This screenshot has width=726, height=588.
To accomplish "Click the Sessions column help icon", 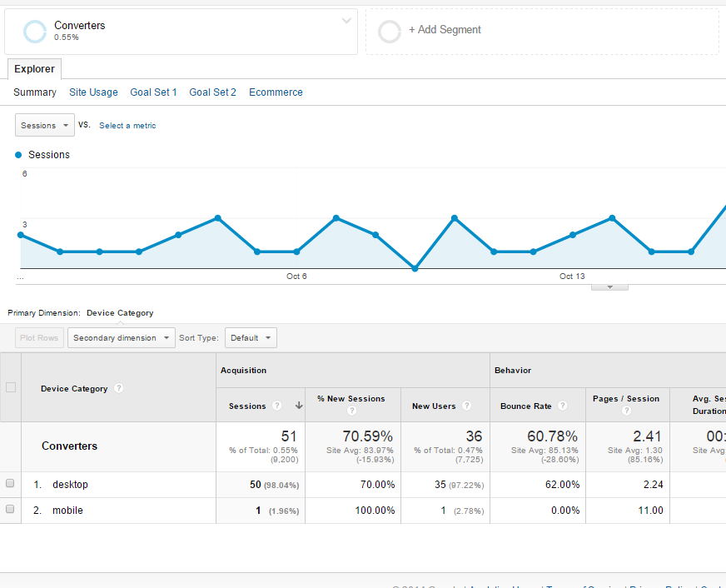I will pos(277,406).
